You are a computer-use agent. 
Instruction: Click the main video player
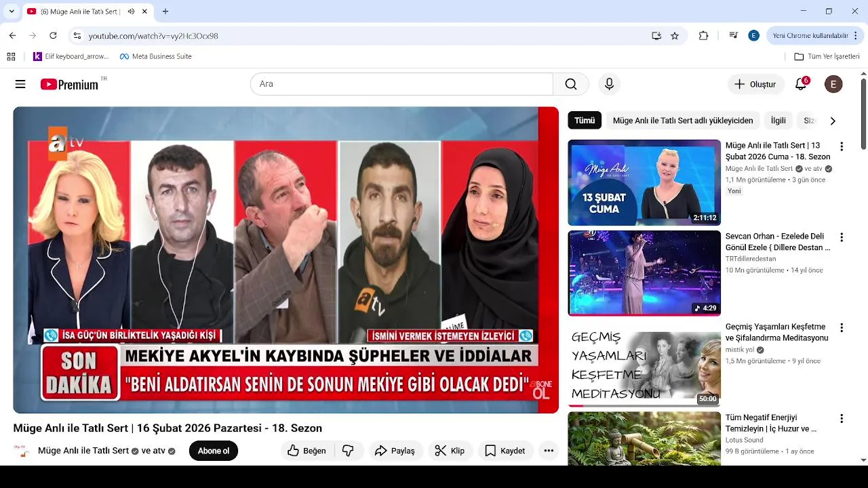click(285, 260)
